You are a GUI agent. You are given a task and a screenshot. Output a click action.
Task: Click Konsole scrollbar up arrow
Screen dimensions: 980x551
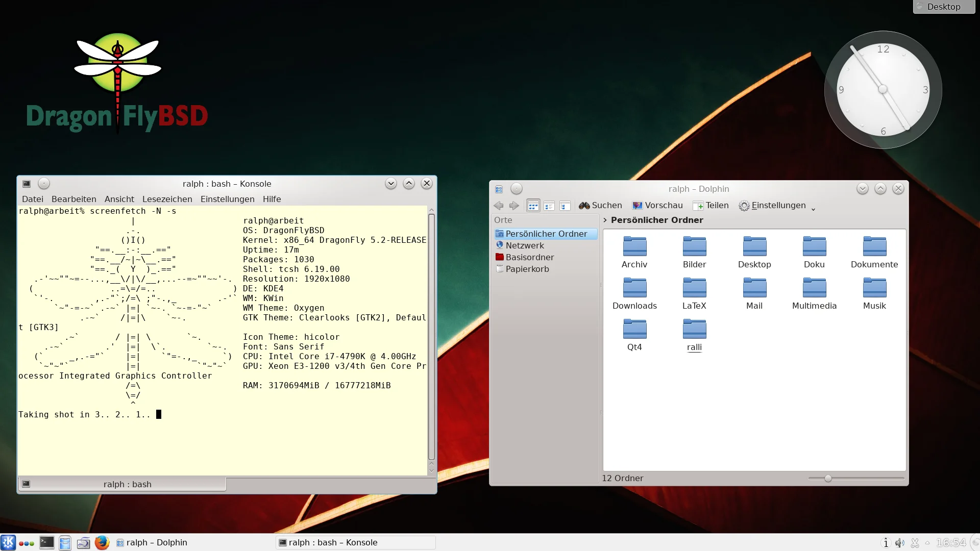pyautogui.click(x=431, y=210)
